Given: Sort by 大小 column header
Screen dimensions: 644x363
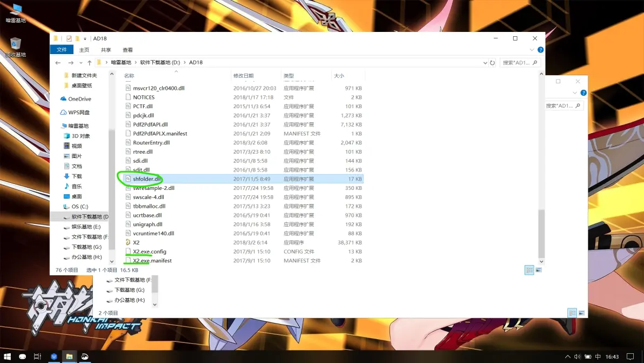Looking at the screenshot, I should click(x=348, y=76).
